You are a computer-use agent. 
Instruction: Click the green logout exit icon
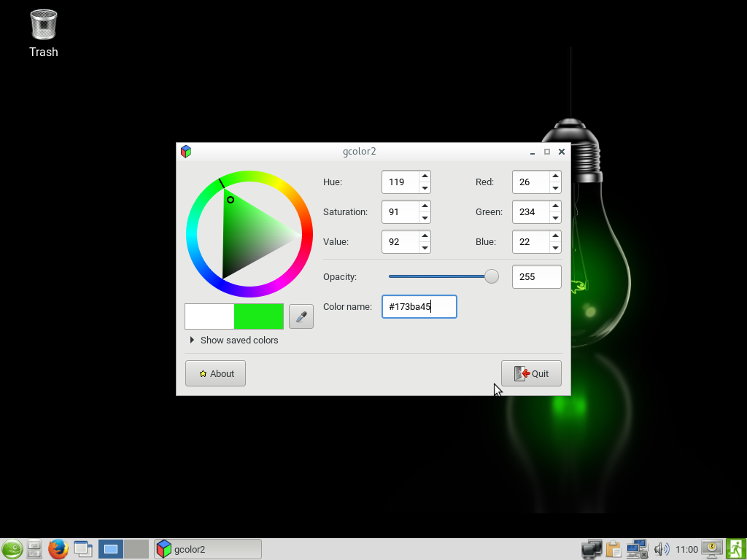735,549
